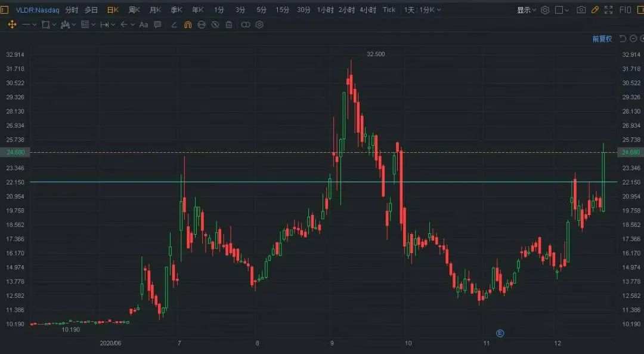Add a comment note bubble
The height and width of the screenshot is (354, 644).
(157, 24)
